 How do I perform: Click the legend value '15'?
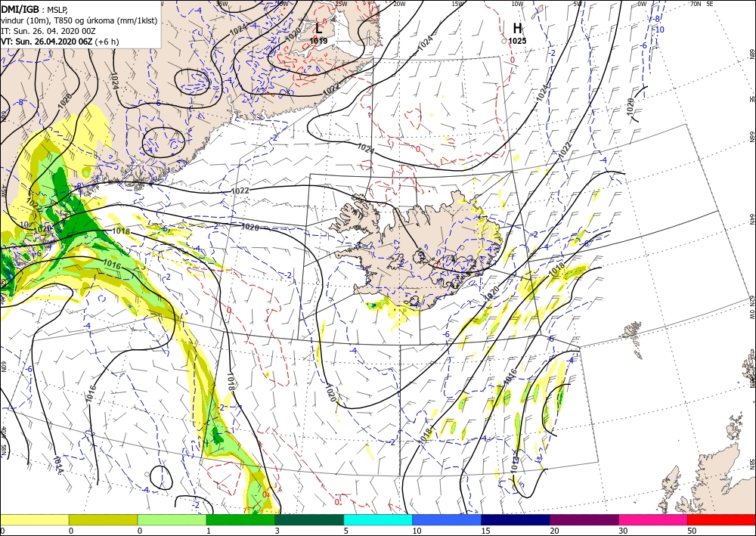(x=485, y=531)
